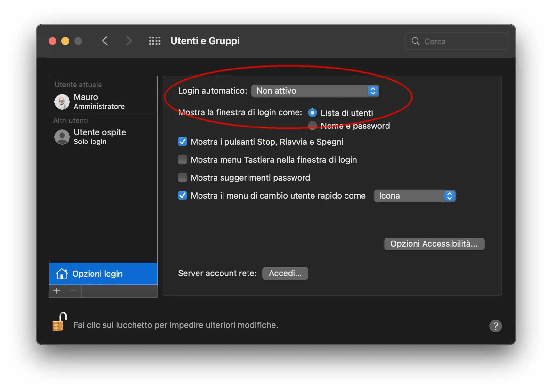
Task: Select Mauro's user avatar picture
Action: tap(62, 102)
